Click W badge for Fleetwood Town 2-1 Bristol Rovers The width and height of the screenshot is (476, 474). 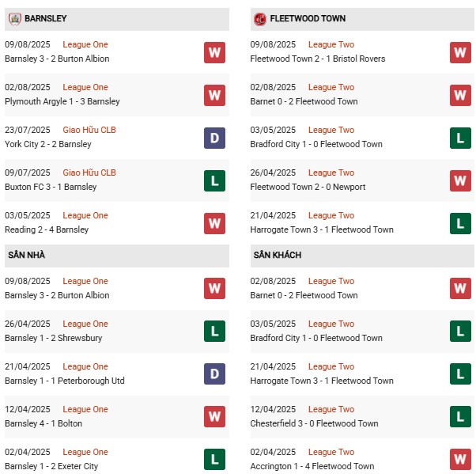[460, 52]
